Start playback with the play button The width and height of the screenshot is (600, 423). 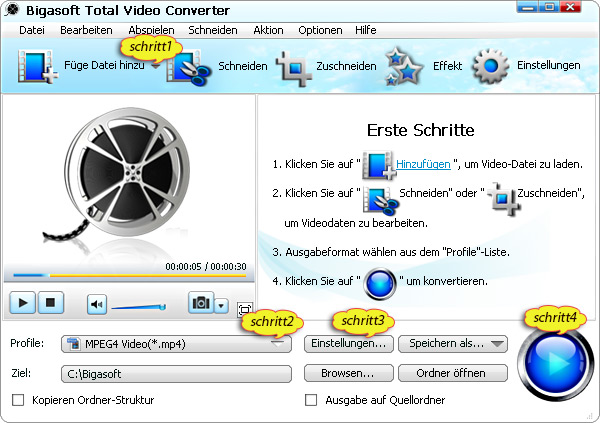(x=23, y=303)
